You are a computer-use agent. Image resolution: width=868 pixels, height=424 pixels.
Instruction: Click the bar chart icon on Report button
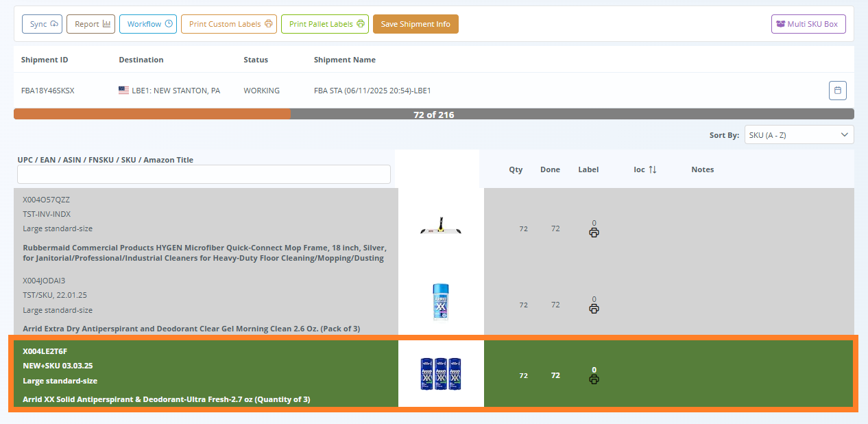click(108, 24)
